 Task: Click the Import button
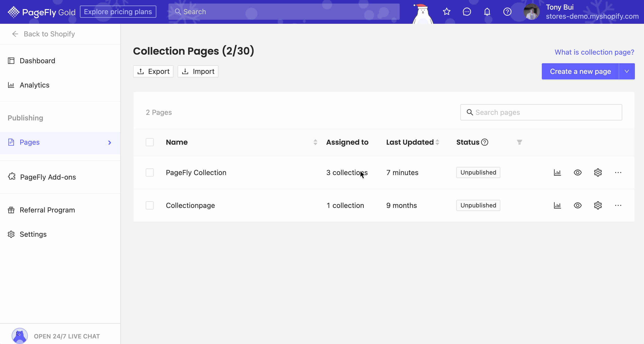[x=198, y=71]
